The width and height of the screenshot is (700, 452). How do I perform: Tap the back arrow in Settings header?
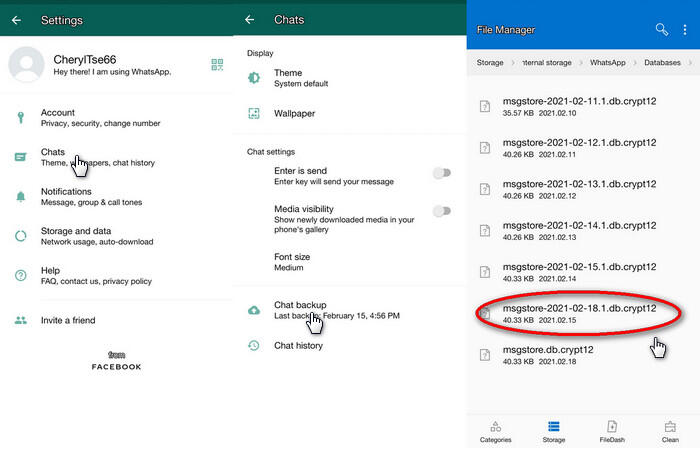tap(16, 20)
